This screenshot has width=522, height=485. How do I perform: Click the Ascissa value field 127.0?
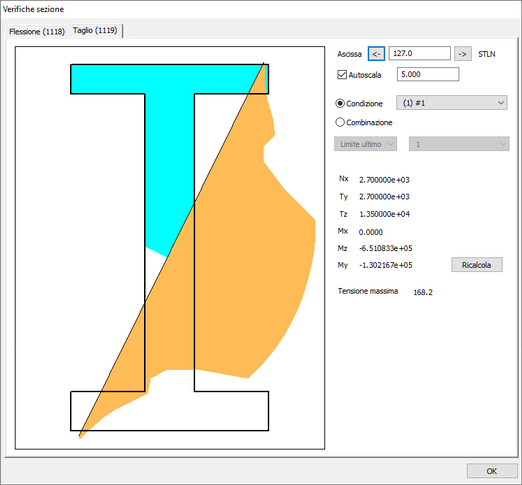419,53
